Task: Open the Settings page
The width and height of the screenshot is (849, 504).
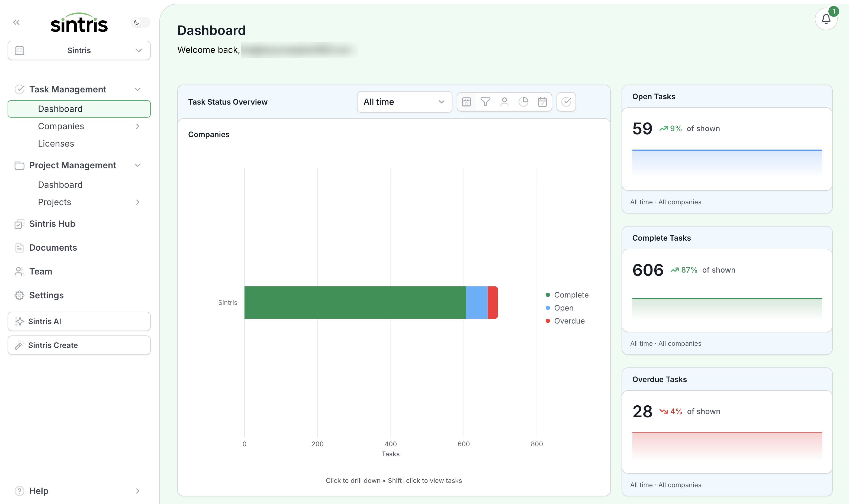Action: 47,295
